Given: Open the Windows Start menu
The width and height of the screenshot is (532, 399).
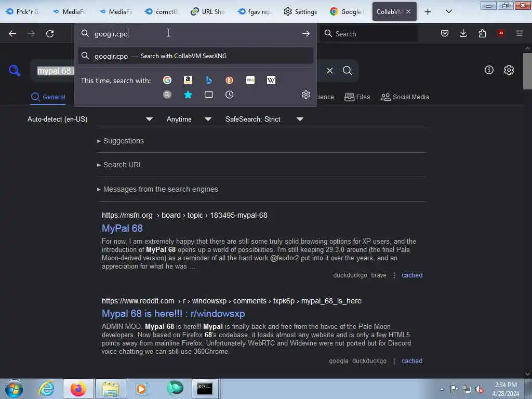Looking at the screenshot, I should pyautogui.click(x=14, y=389).
